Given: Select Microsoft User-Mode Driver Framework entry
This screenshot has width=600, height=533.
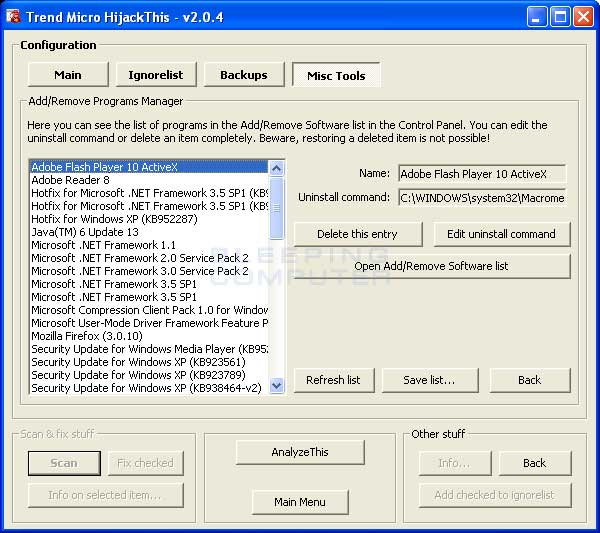Looking at the screenshot, I should point(149,323).
